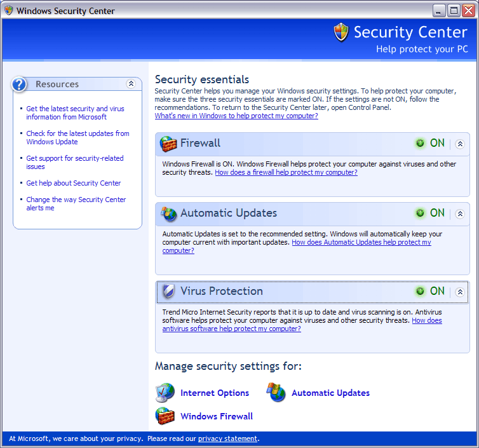Click the Security Center shield logo in banner
Screen dimensions: 479x448
[x=341, y=32]
